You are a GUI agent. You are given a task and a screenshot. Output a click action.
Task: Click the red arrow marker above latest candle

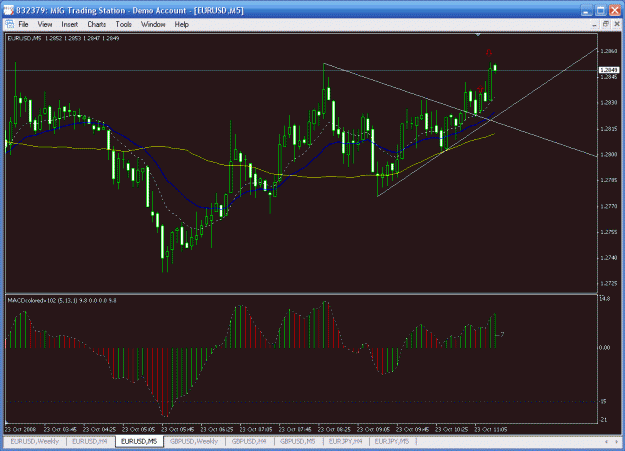[x=489, y=52]
